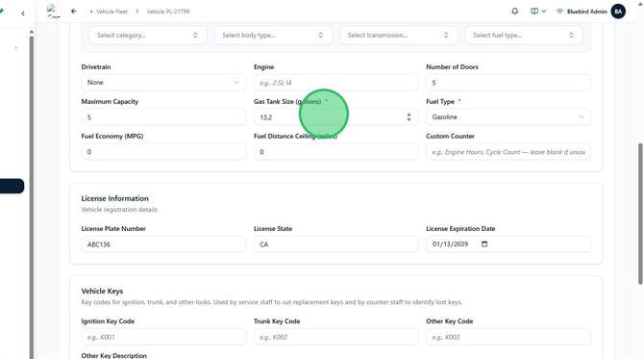
Task: Click the Gas Tank Size field
Action: [336, 117]
